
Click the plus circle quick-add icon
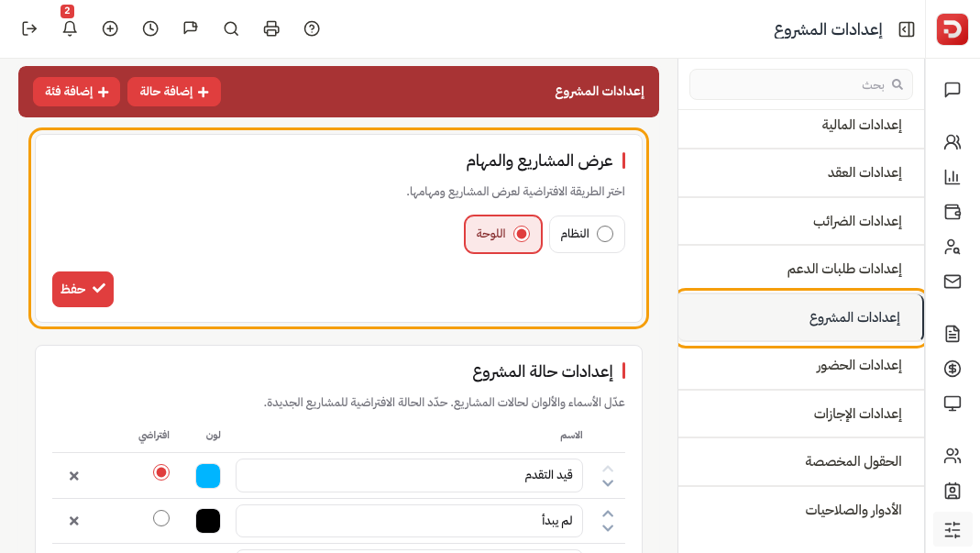110,28
